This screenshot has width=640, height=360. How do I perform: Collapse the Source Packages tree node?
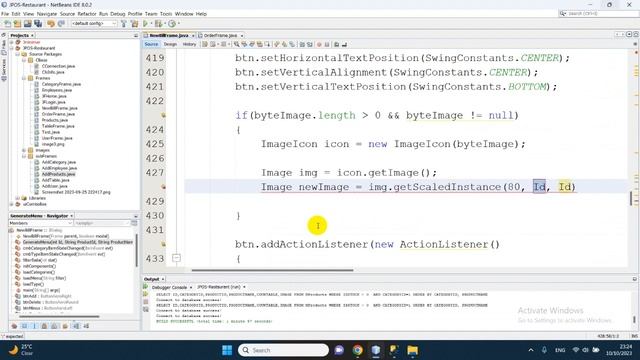pos(18,54)
